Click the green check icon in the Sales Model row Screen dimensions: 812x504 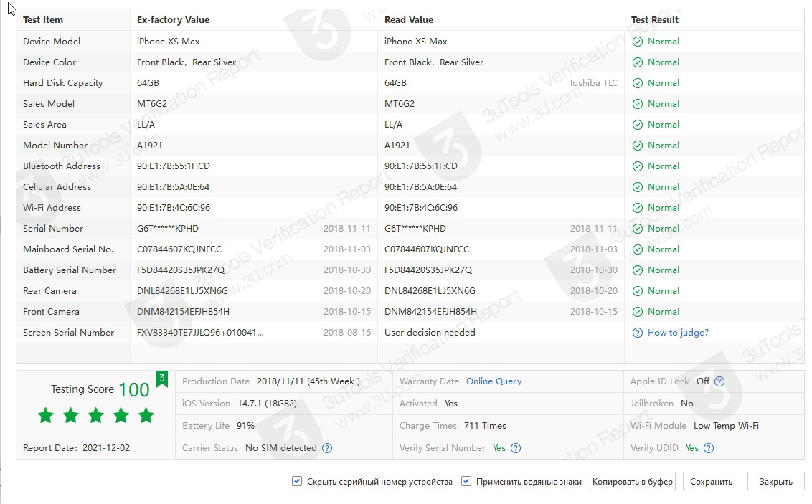pos(638,103)
